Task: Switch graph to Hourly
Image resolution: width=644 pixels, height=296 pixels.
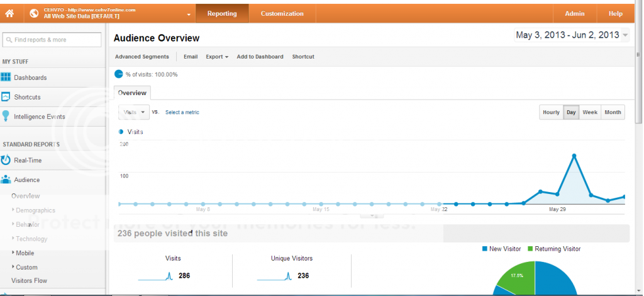Action: 551,112
